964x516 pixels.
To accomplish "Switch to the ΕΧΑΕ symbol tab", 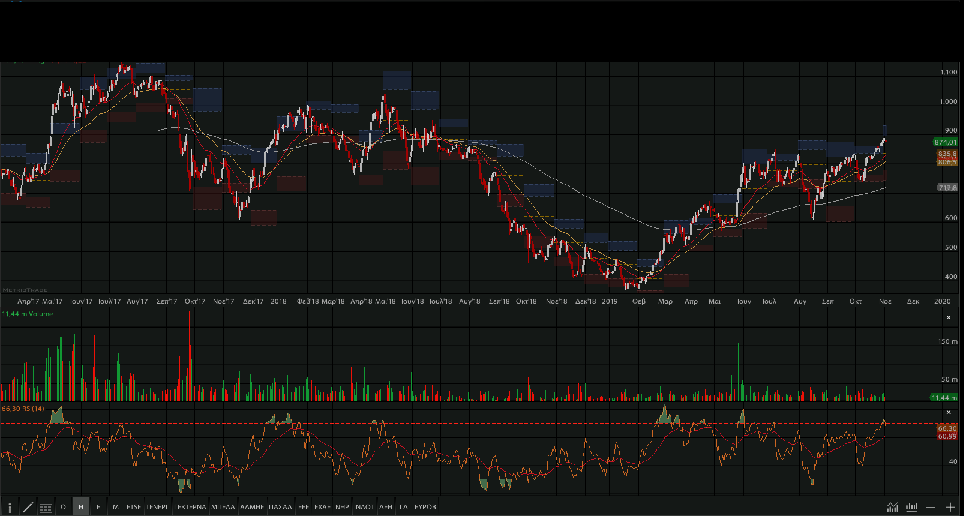I will coord(322,507).
